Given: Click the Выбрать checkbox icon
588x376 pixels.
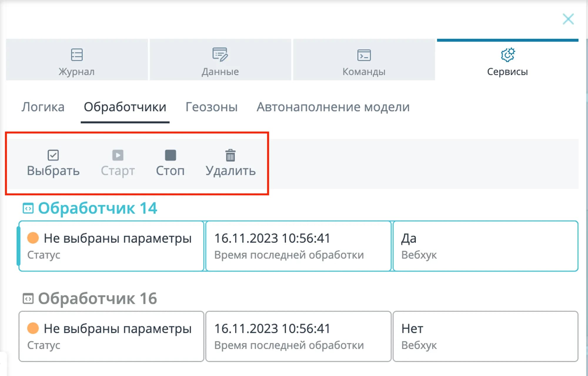Looking at the screenshot, I should click(53, 155).
